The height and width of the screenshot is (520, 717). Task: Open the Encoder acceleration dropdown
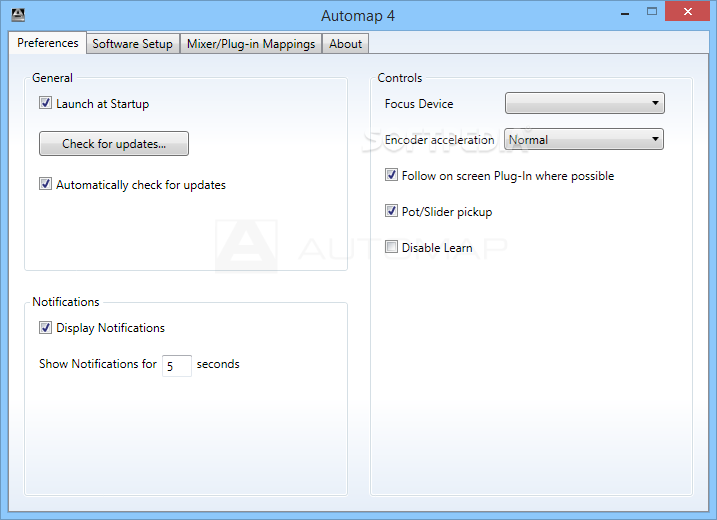pos(583,139)
